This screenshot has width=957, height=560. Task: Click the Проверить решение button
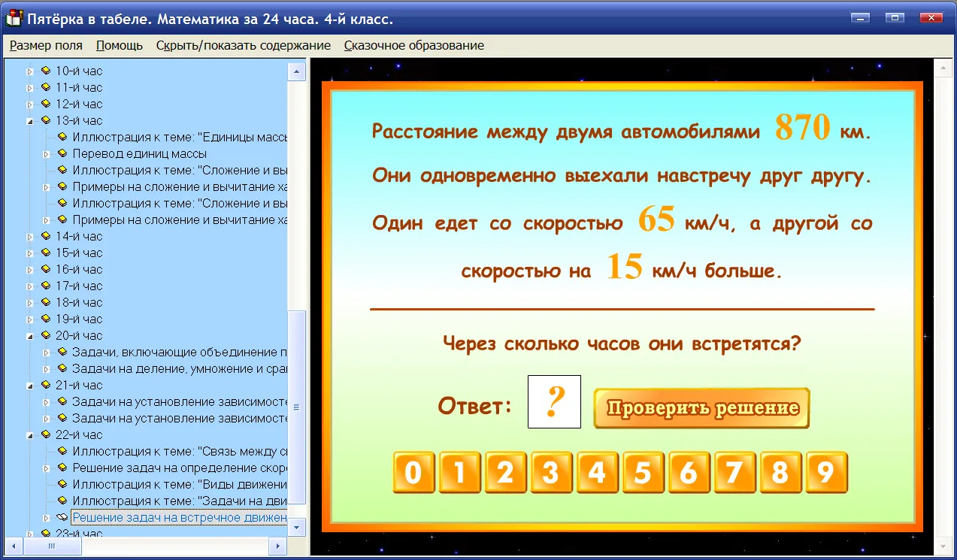tap(702, 408)
